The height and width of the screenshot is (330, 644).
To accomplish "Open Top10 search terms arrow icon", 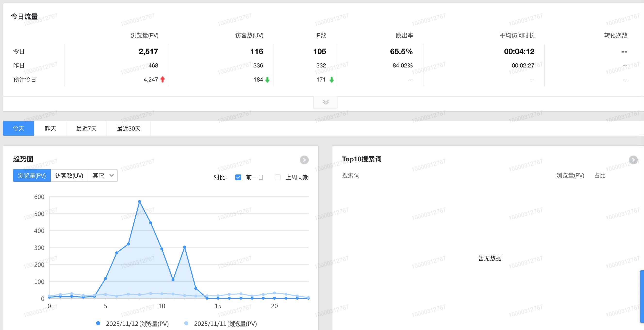I will (633, 160).
